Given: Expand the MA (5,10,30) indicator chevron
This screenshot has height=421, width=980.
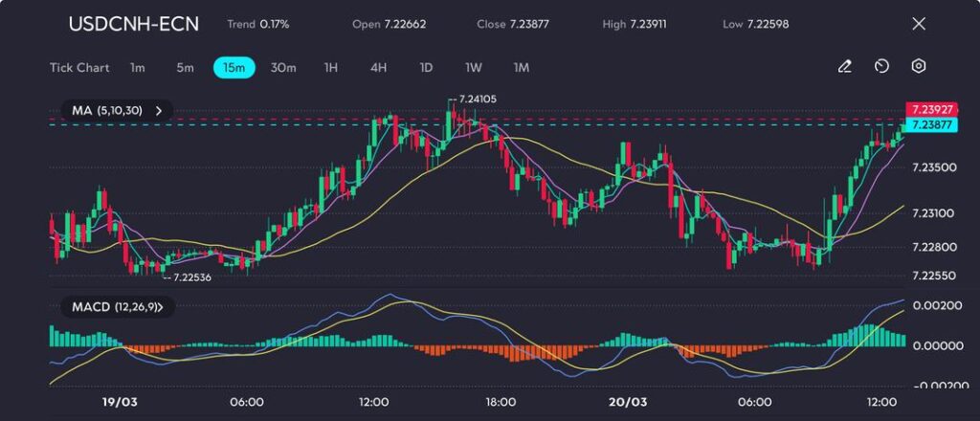Looking at the screenshot, I should pos(159,111).
